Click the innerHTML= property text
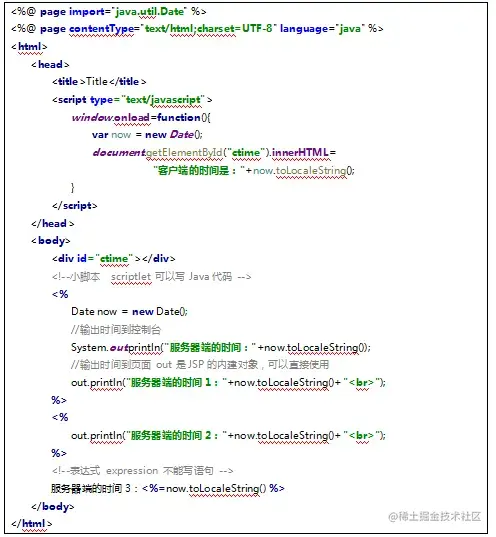Viewport: 496px width, 537px height. (x=303, y=152)
